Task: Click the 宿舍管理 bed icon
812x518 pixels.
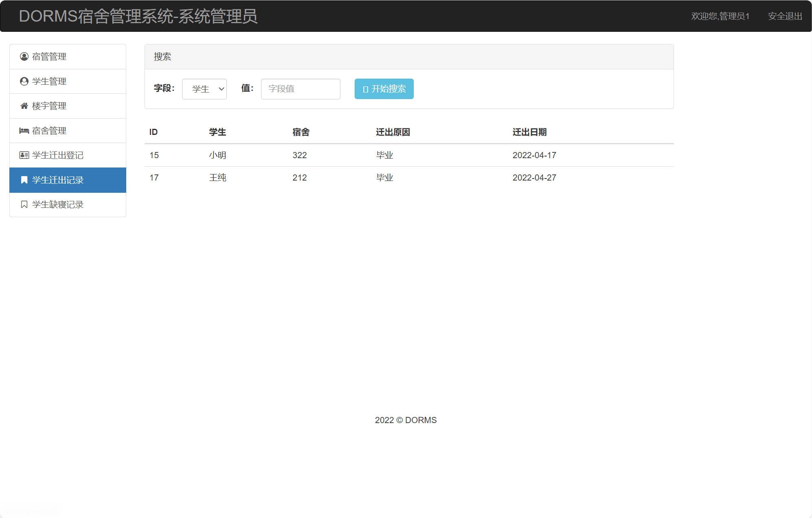Action: 24,130
